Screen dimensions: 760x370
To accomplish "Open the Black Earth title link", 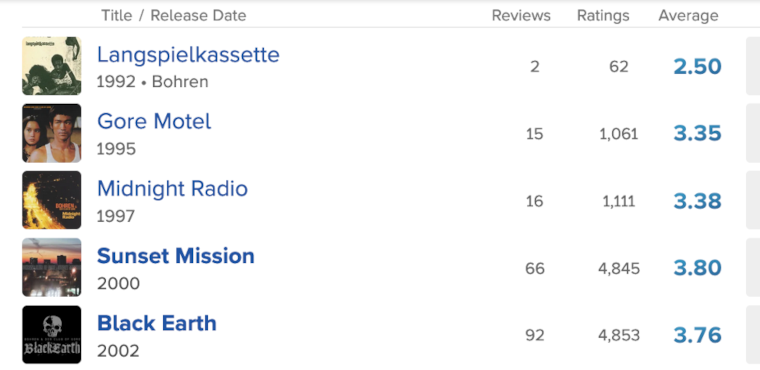I will [157, 323].
